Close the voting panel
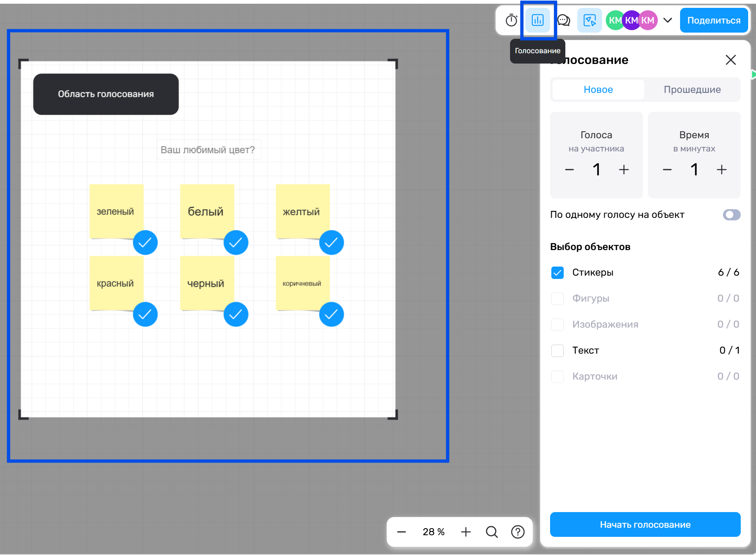The image size is (756, 555). click(x=730, y=60)
